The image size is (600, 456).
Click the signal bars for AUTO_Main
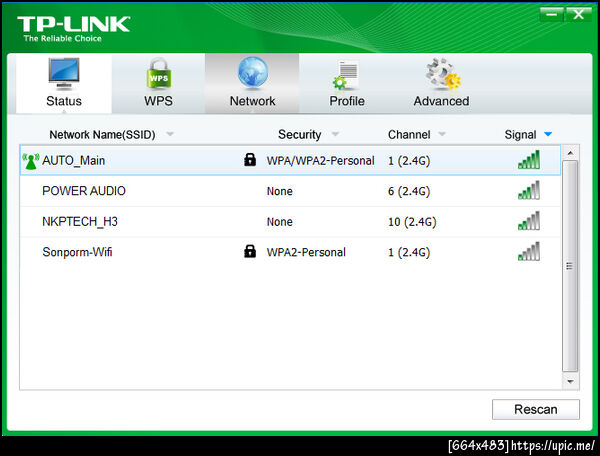tap(529, 160)
